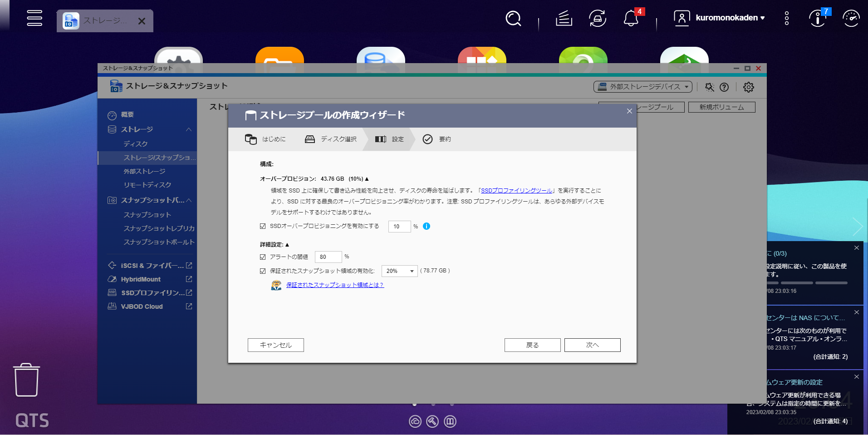This screenshot has height=435, width=868.
Task: Open external devices icon in top bar
Action: tap(598, 18)
